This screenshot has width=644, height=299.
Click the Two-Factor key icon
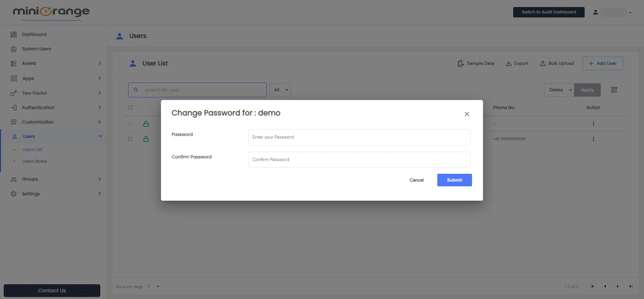click(13, 93)
